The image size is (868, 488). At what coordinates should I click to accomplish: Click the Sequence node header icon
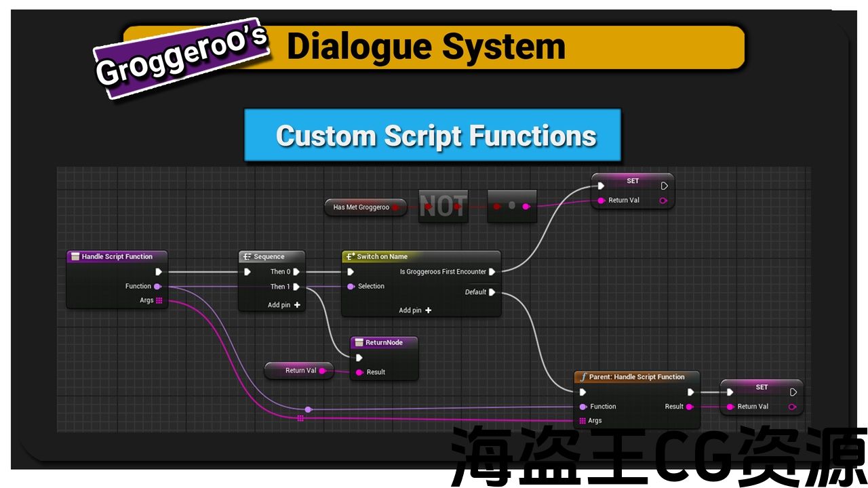pyautogui.click(x=247, y=257)
